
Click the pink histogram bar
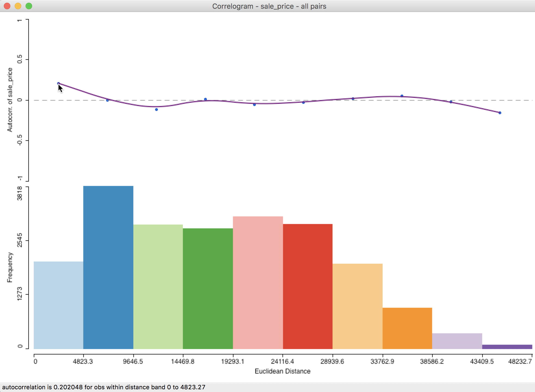(x=258, y=282)
